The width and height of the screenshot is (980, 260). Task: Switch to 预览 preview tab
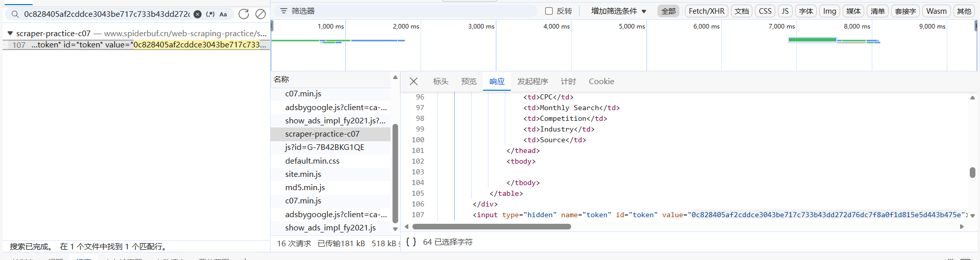(469, 82)
